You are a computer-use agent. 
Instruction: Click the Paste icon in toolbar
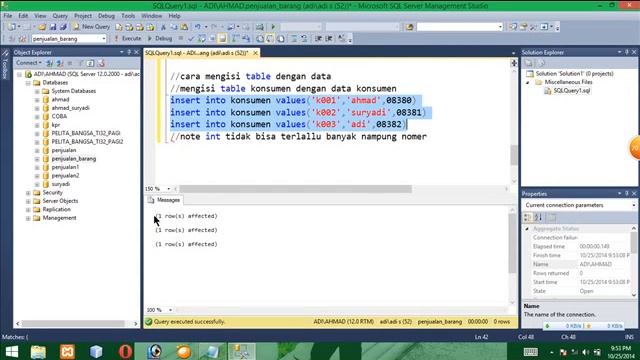click(184, 27)
